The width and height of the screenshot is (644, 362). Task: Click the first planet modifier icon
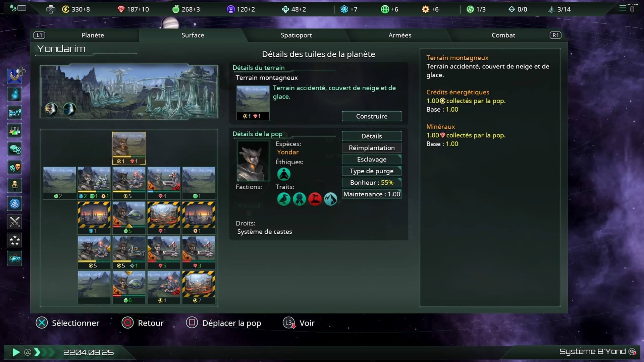click(x=51, y=109)
